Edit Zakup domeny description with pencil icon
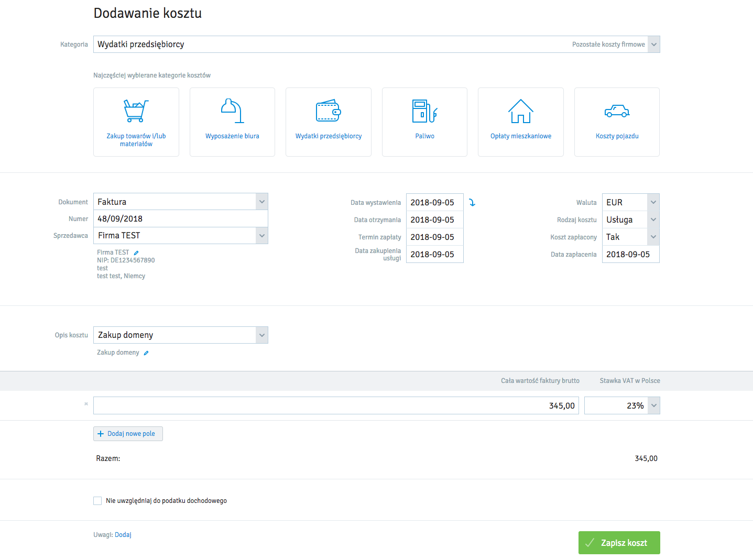This screenshot has height=560, width=753. tap(146, 353)
